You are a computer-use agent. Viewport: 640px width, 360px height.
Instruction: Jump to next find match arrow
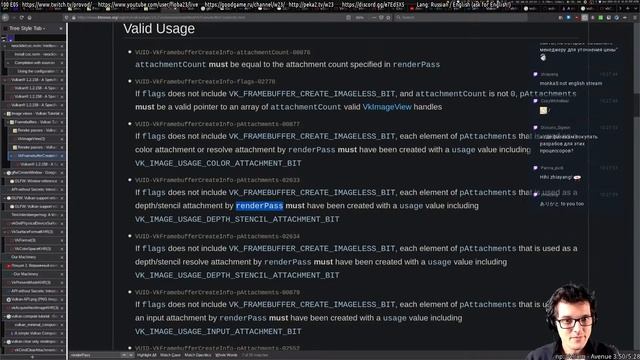[x=131, y=356]
